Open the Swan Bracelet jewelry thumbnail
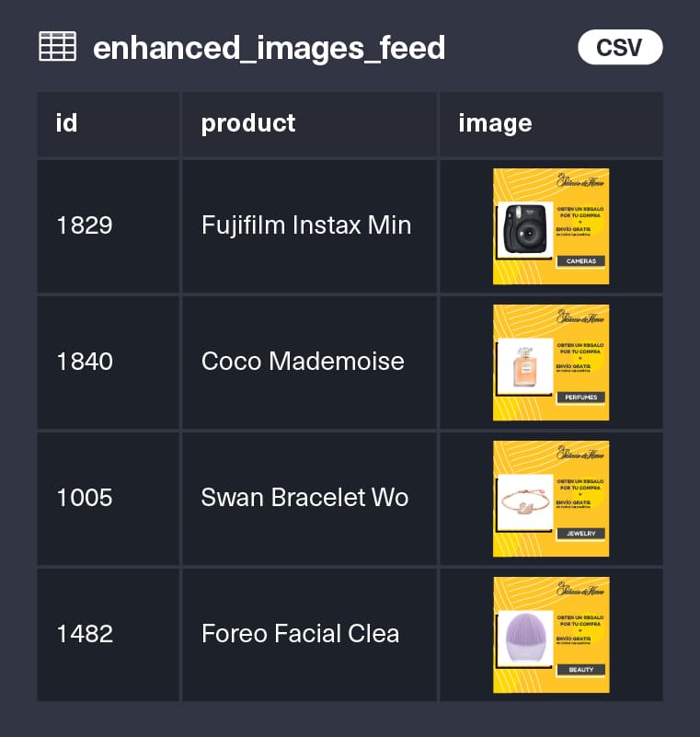The width and height of the screenshot is (700, 737). tap(550, 498)
